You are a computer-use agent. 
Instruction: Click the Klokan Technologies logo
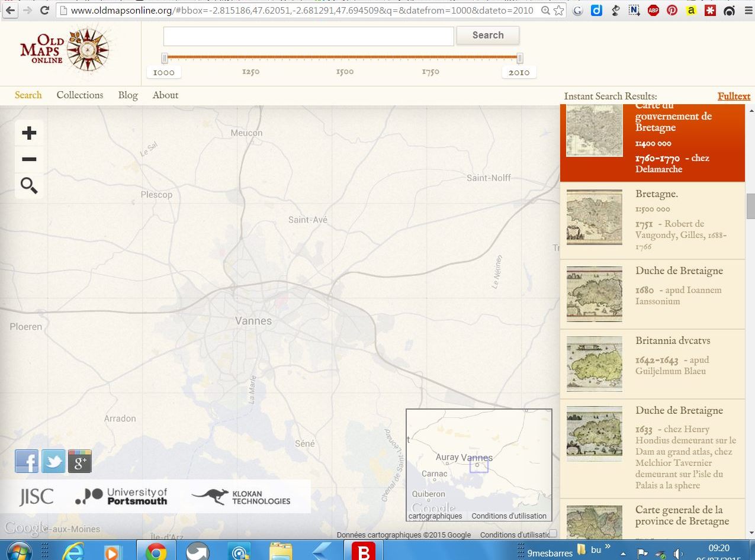tap(241, 497)
